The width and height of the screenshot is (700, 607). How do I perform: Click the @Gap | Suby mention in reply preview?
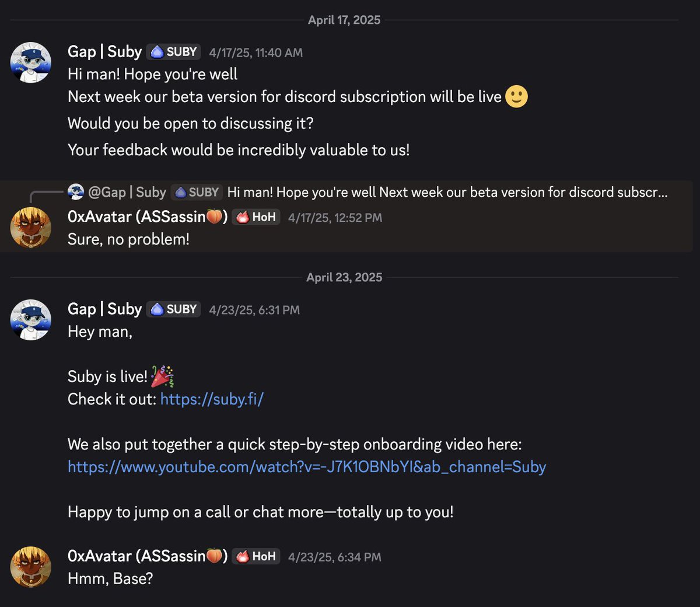tap(127, 192)
